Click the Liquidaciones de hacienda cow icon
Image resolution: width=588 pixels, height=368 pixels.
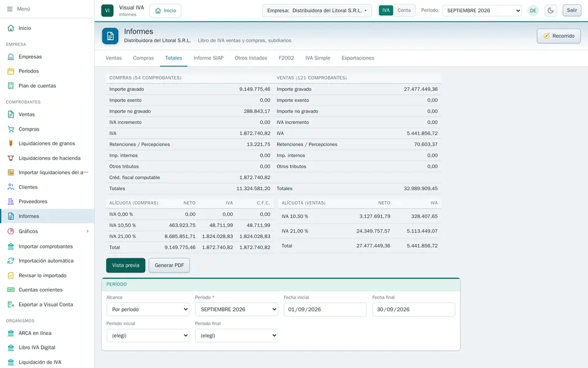click(x=11, y=158)
